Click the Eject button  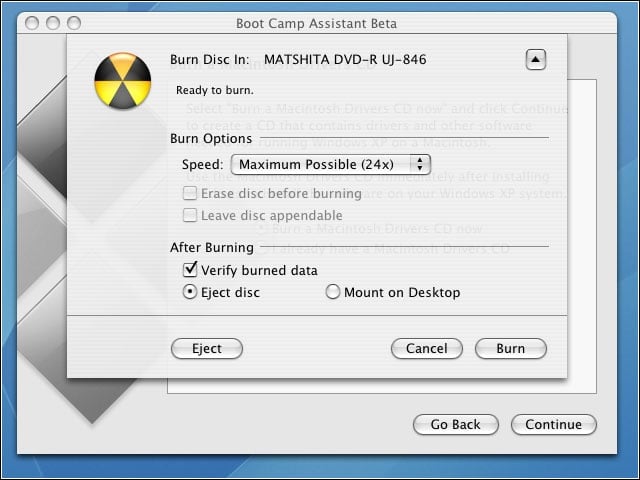pos(207,349)
